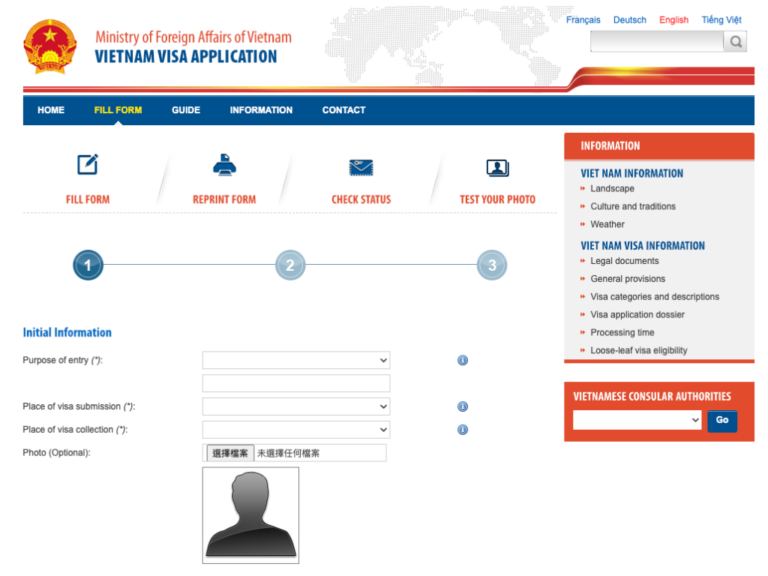
Task: Open Loose-leaf visa eligibility link
Action: (x=639, y=350)
